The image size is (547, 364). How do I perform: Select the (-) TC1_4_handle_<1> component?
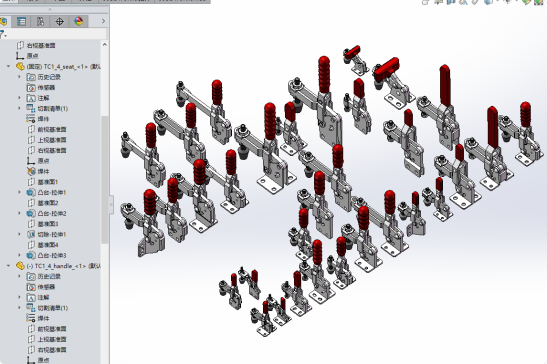63,266
